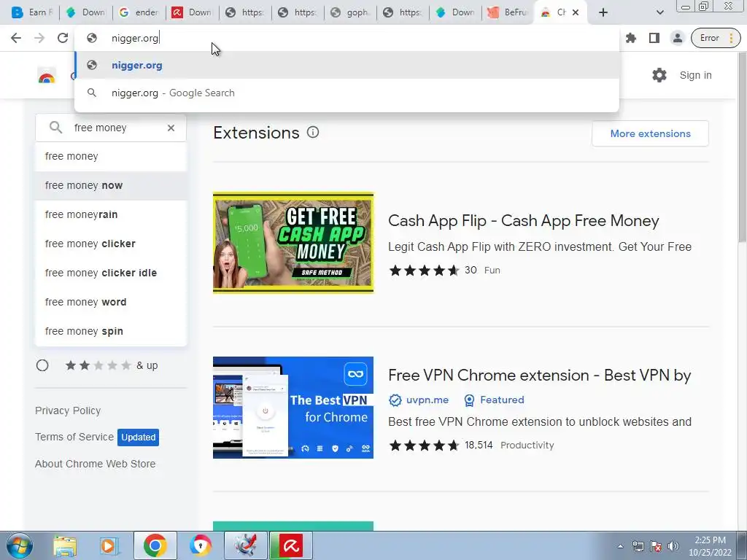This screenshot has width=747, height=560.
Task: Switch to the red-icon 'Down' tab
Action: click(192, 12)
